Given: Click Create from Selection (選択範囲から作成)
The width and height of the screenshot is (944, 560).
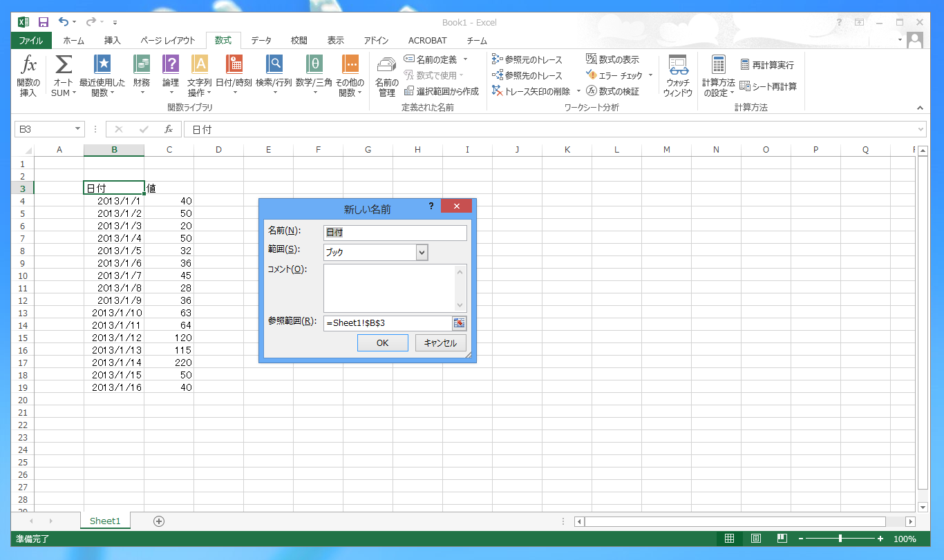Looking at the screenshot, I should coord(441,91).
